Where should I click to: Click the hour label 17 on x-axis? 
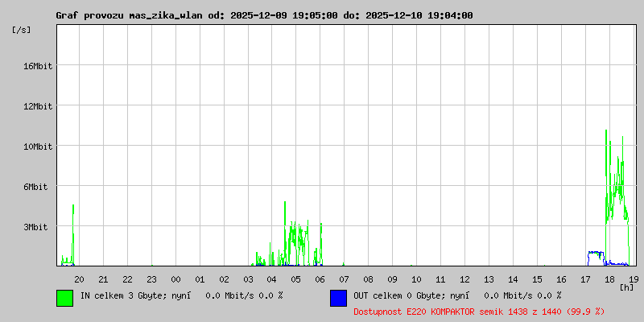(585, 279)
